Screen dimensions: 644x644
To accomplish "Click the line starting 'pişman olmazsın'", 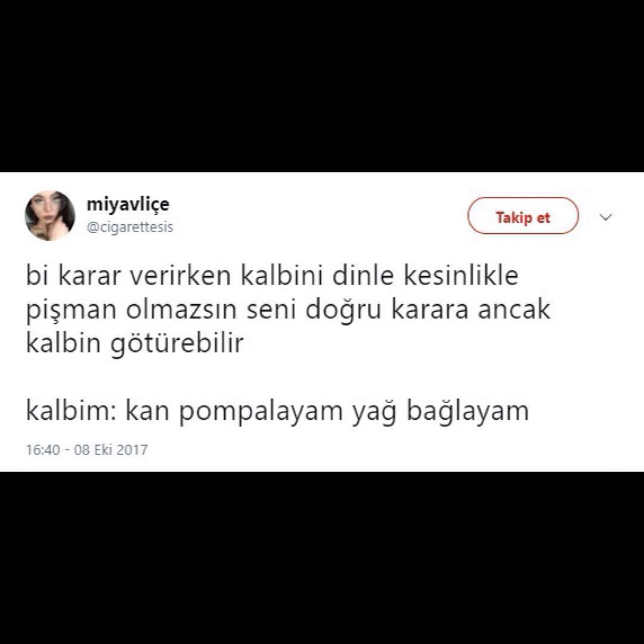I will tap(288, 309).
